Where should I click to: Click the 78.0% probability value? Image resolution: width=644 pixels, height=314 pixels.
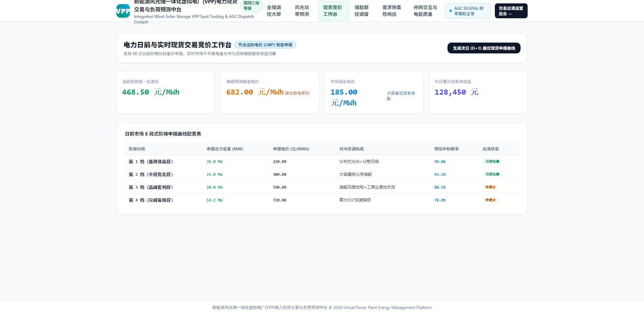tap(440, 200)
